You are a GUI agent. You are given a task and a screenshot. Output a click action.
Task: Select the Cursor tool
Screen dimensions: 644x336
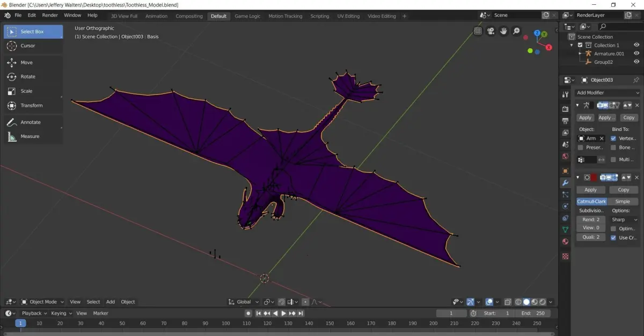click(x=28, y=46)
